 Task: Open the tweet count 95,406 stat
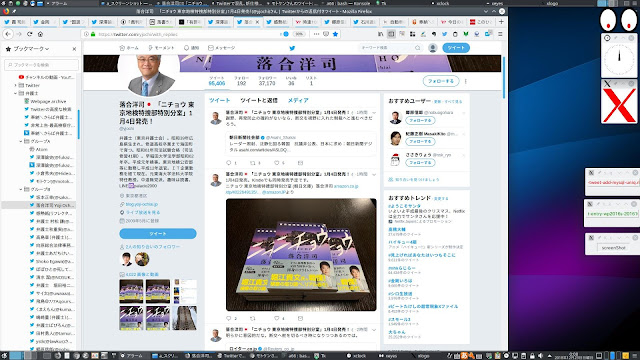tap(217, 81)
